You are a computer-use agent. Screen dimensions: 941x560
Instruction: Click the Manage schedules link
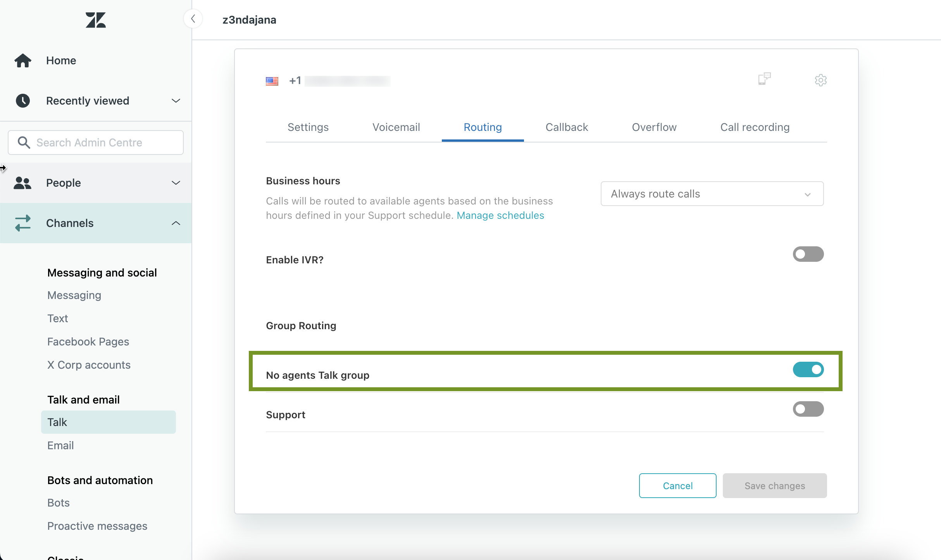(500, 215)
